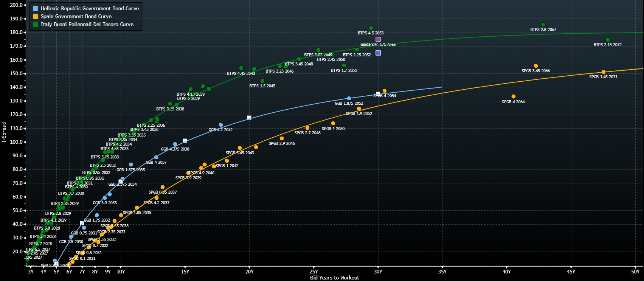The width and height of the screenshot is (644, 281).
Task: Click the BTPS 2.15 2072 green data point
Action: (608, 40)
